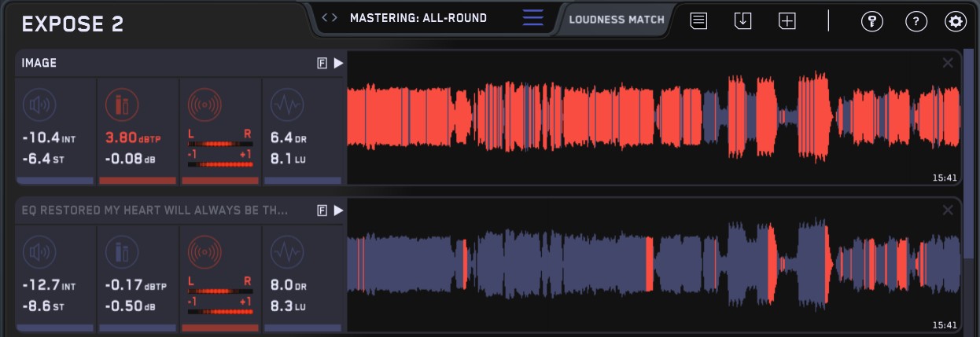Screen dimensions: 980x337
Task: Click the export/download icon in top bar
Action: point(742,21)
